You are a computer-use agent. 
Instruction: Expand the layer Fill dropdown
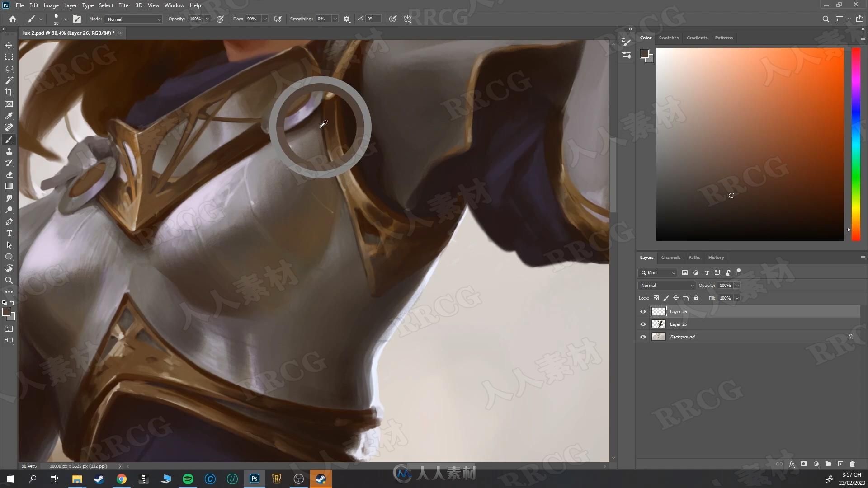click(x=736, y=298)
